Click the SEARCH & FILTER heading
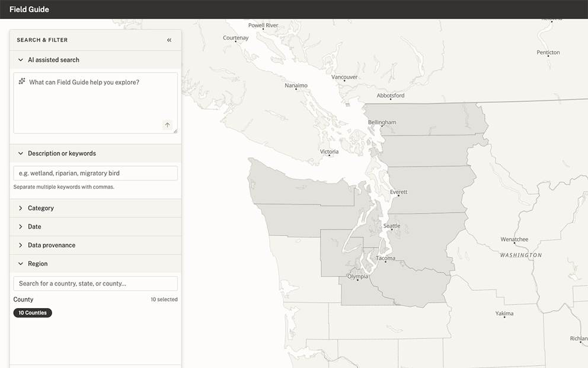The width and height of the screenshot is (588, 368). pyautogui.click(x=42, y=40)
